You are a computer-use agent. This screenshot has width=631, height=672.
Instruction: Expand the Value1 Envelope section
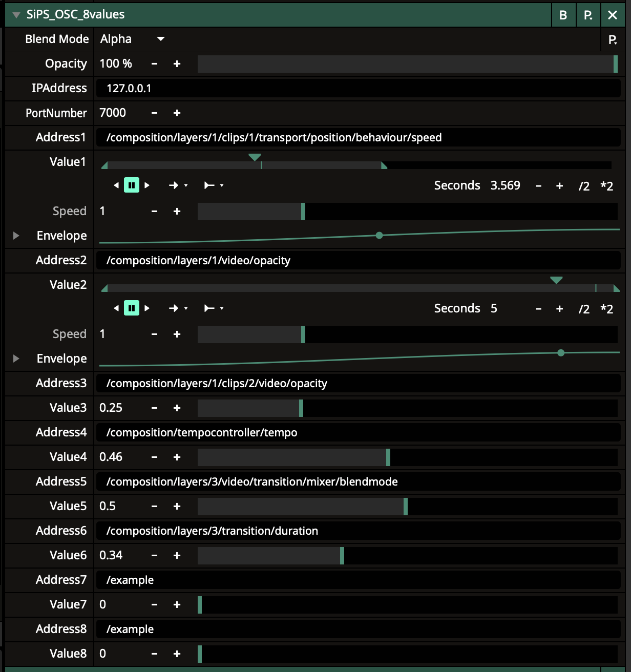[16, 236]
